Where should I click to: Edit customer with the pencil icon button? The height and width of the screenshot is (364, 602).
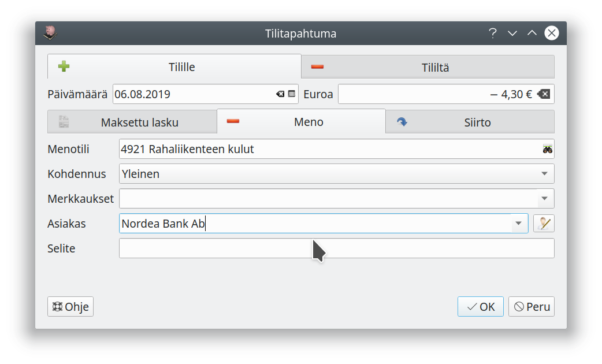[543, 224]
